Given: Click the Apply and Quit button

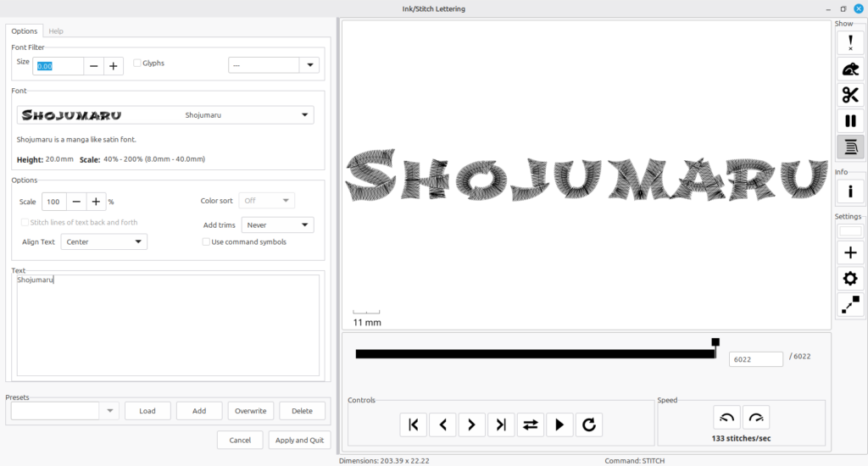Looking at the screenshot, I should pos(299,441).
